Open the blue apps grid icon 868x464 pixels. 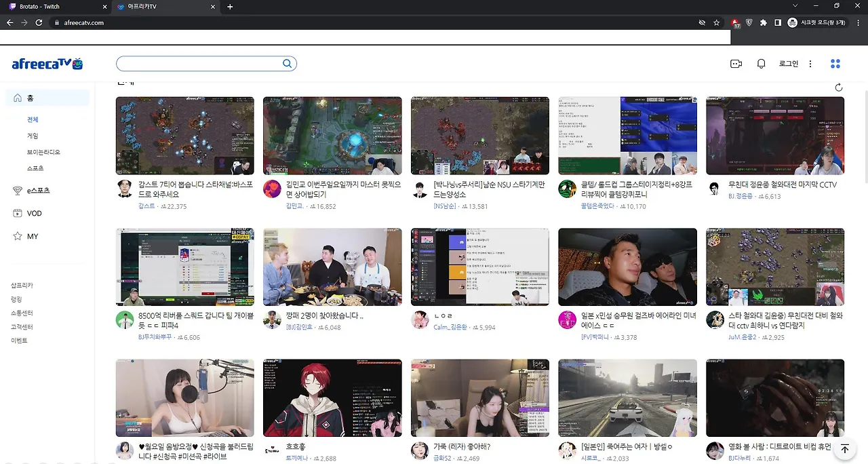(x=835, y=63)
